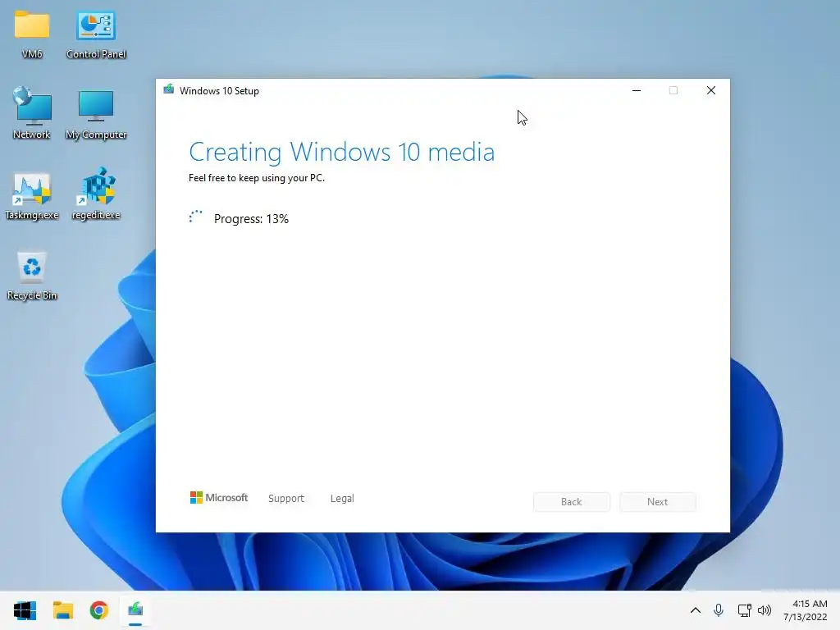
Task: Select the regedit.exe shortcut
Action: (x=96, y=195)
